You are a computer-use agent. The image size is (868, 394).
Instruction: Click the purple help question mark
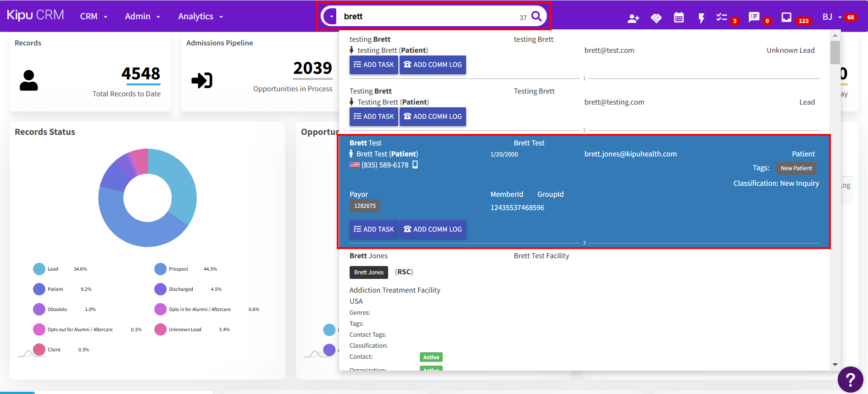(850, 380)
